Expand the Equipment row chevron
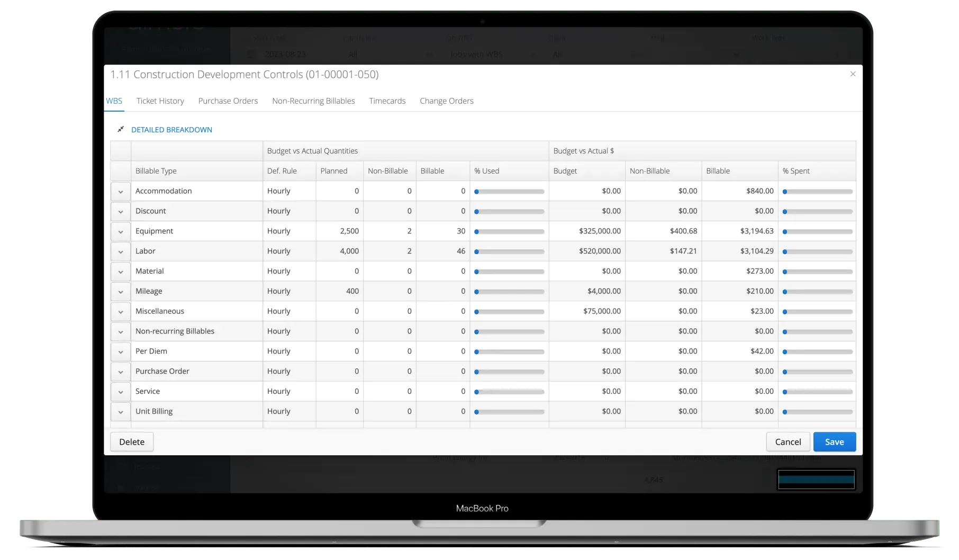The image size is (959, 560). point(121,232)
